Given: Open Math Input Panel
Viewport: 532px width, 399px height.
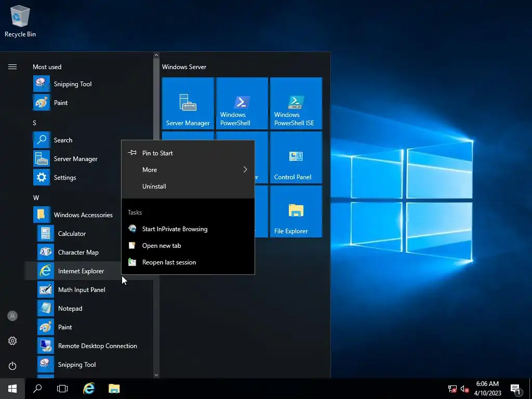Looking at the screenshot, I should tap(89, 289).
